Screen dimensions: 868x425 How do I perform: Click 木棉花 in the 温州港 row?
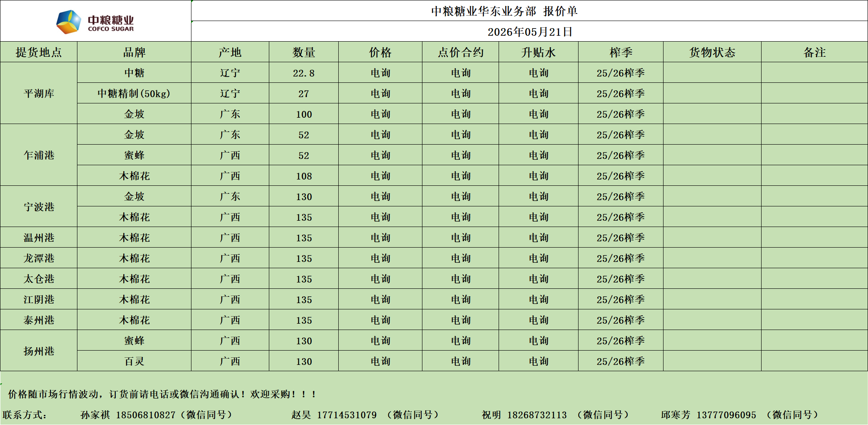134,238
